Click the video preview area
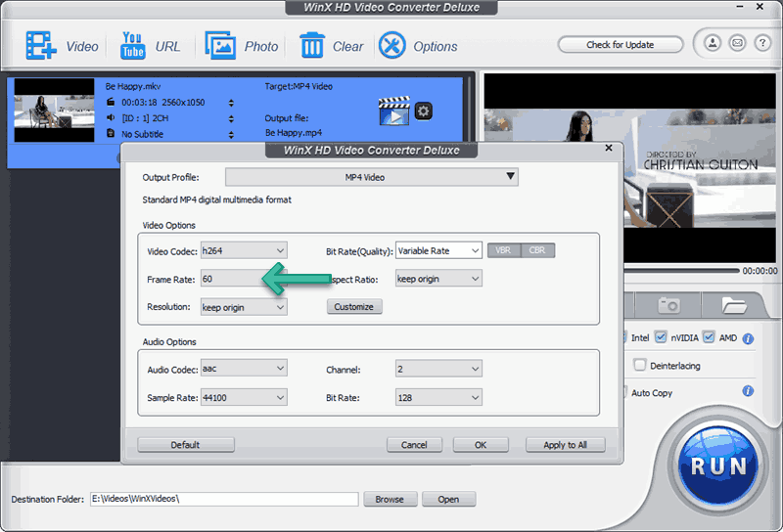 [629, 168]
